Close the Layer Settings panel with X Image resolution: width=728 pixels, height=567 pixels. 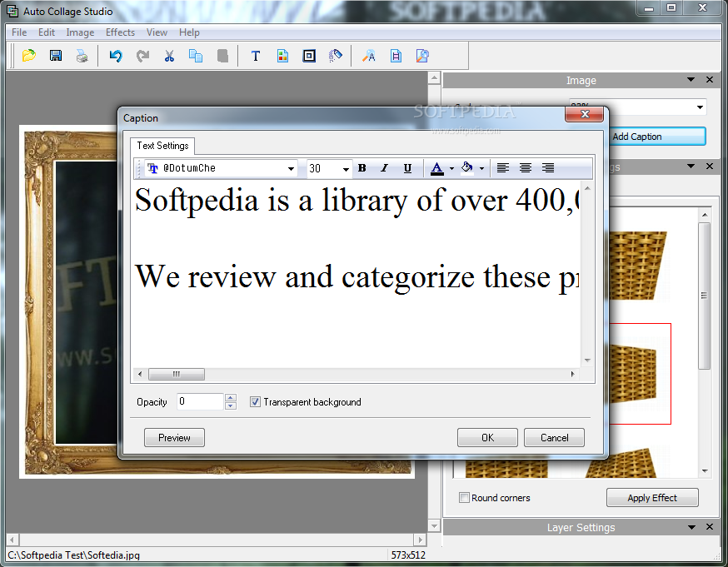click(710, 527)
